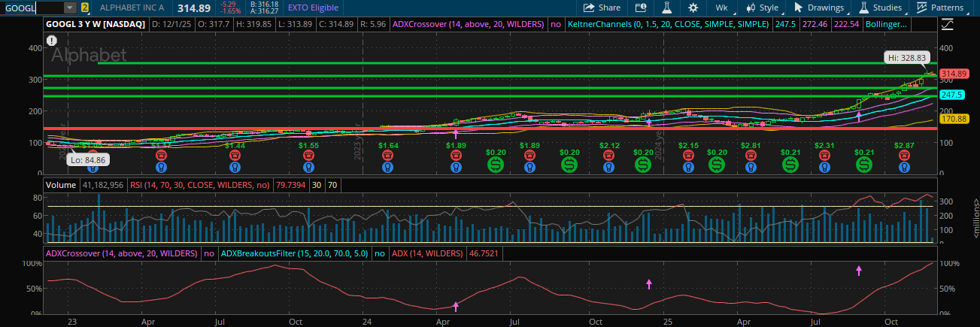The image size is (980, 327).
Task: Click the calendar clock icon next to Share
Action: coord(641,8)
